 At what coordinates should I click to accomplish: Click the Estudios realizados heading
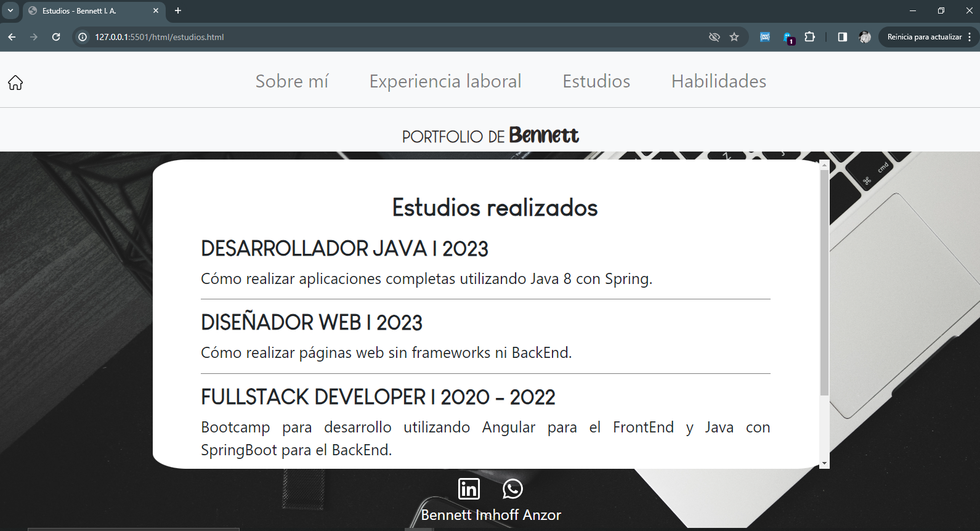495,208
